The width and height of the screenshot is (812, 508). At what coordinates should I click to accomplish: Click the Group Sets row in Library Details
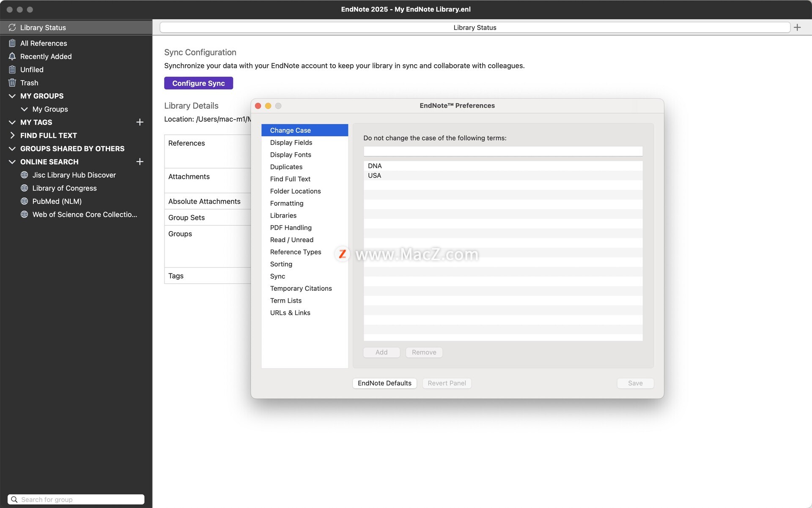click(x=208, y=217)
